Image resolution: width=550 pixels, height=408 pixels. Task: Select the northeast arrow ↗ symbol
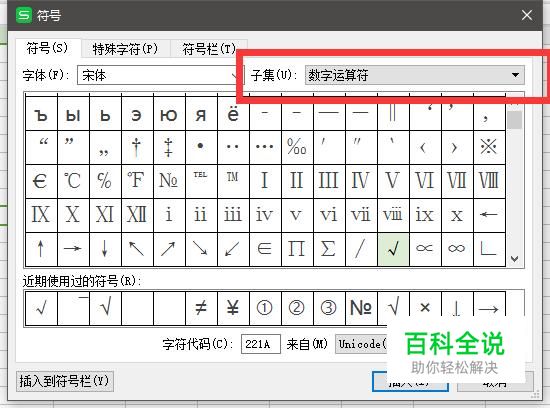(169, 249)
